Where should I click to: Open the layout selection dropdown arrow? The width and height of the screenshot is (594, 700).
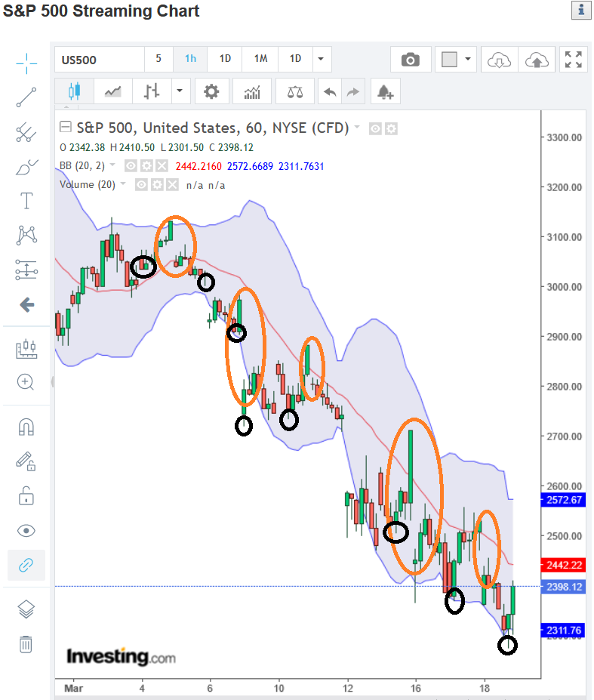[x=468, y=59]
